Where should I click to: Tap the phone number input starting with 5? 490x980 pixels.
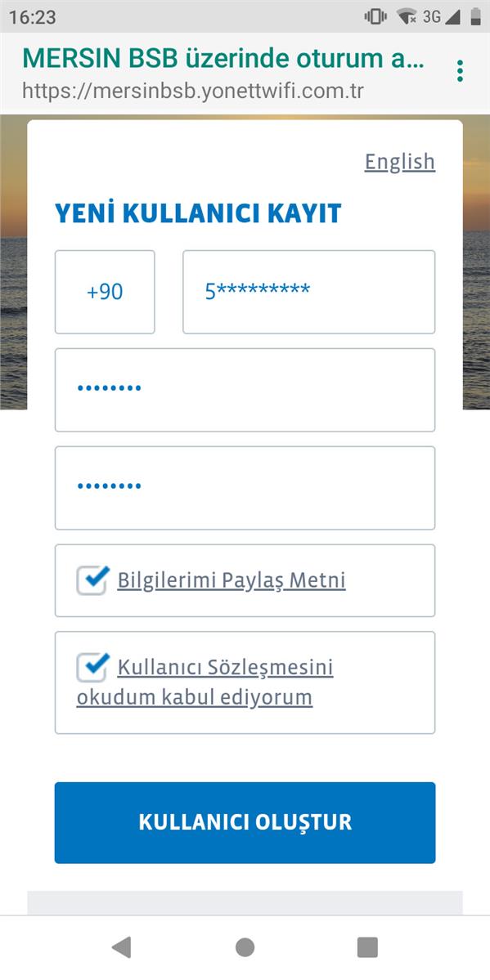click(308, 292)
